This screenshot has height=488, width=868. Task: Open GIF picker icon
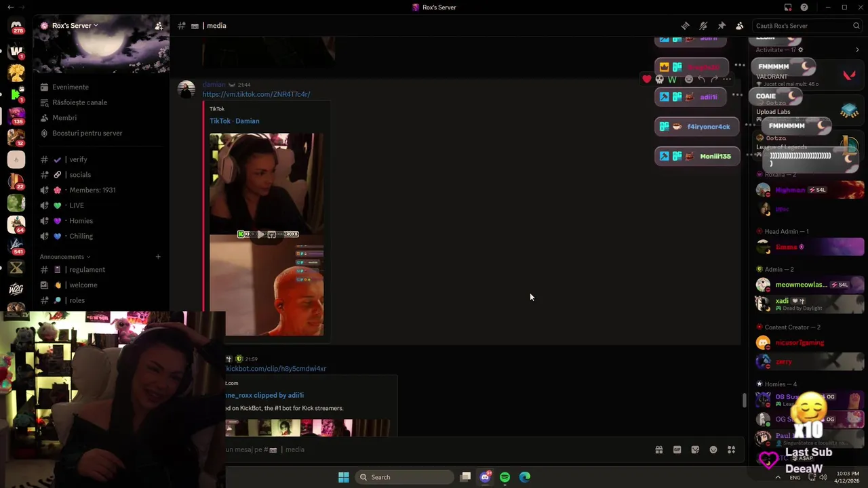coord(677,449)
